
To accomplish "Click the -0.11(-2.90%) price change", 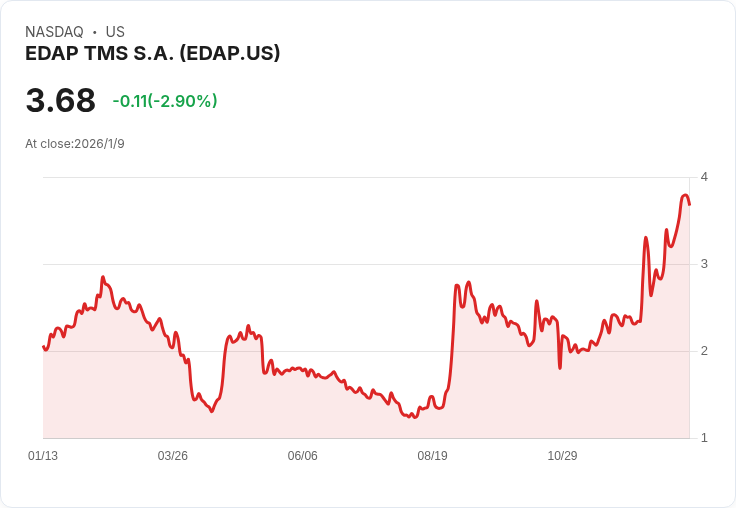I will (165, 101).
